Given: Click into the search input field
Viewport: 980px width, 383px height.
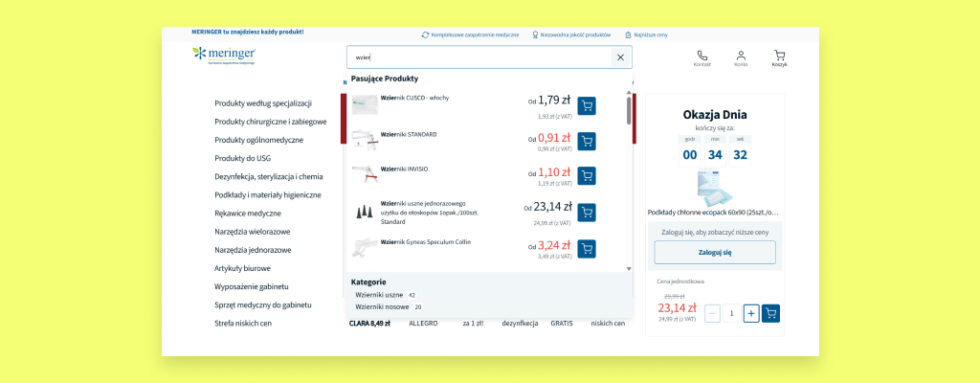Looking at the screenshot, I should (479, 57).
